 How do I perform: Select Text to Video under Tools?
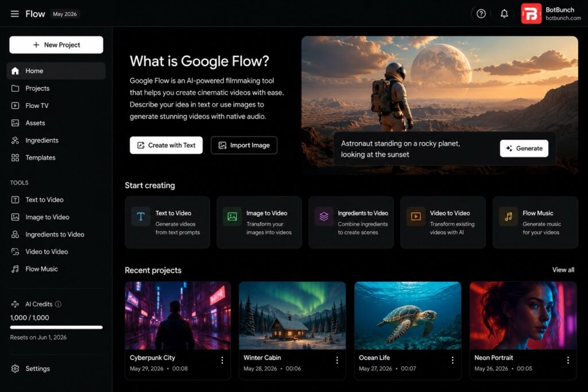[56, 200]
